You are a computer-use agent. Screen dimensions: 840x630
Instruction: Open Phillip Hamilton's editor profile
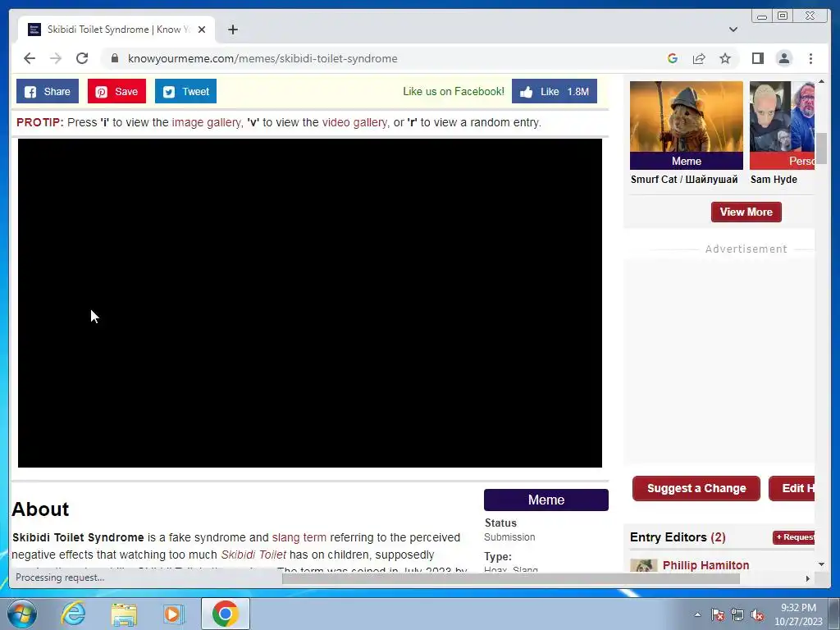click(x=705, y=565)
